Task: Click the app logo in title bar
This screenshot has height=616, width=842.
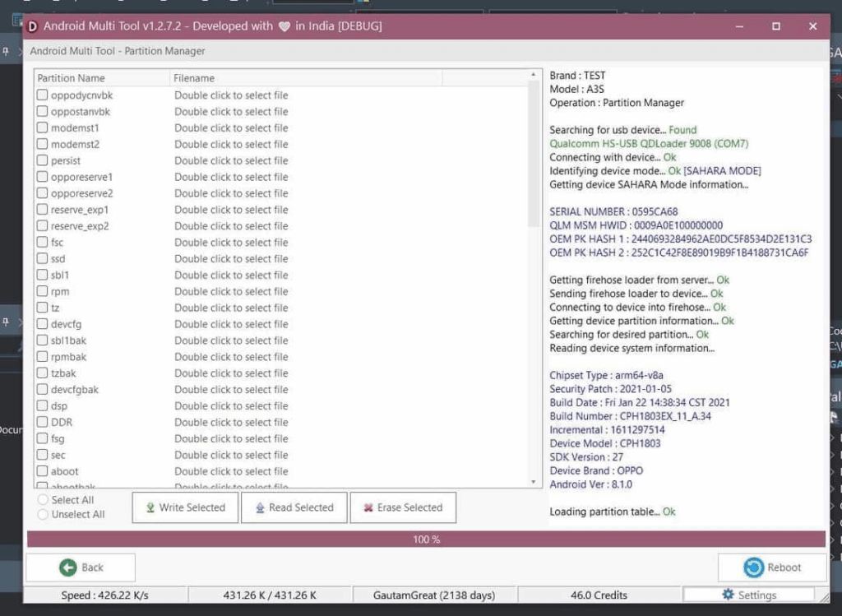Action: point(33,26)
